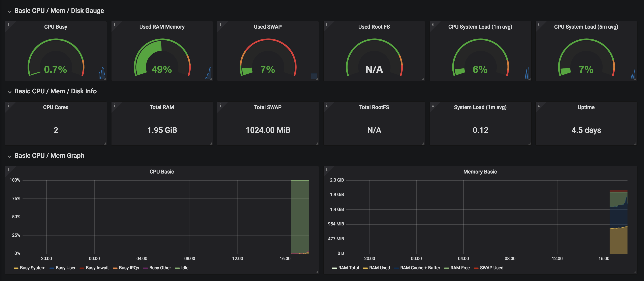The width and height of the screenshot is (644, 281).
Task: Click the info icon on Memory Basic graph
Action: pyautogui.click(x=326, y=170)
